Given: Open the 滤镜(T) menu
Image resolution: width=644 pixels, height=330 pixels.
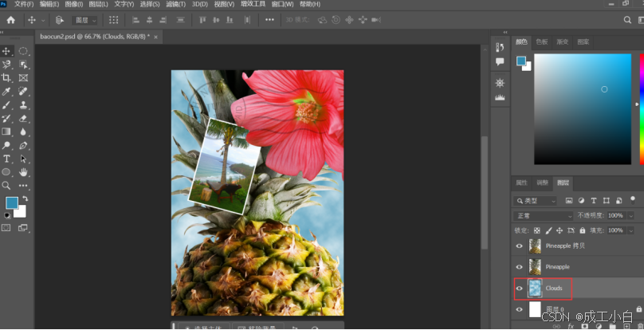Looking at the screenshot, I should pyautogui.click(x=177, y=4).
